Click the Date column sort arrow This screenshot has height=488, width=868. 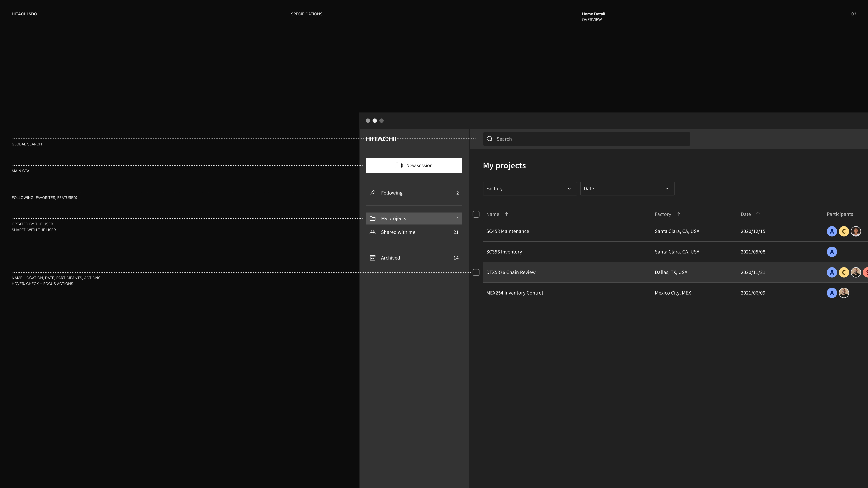tap(758, 214)
